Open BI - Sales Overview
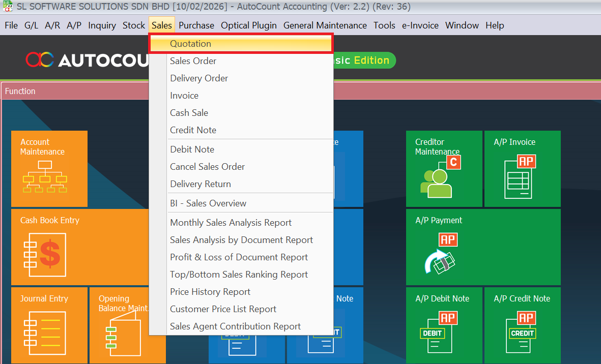This screenshot has height=364, width=601. (x=208, y=203)
